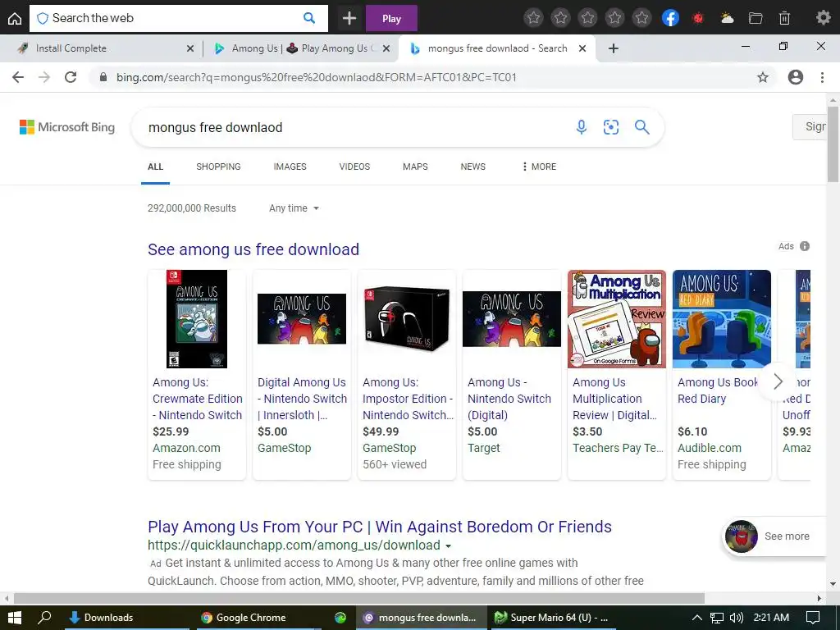840x630 pixels.
Task: Show hidden system tray icons
Action: [697, 618]
